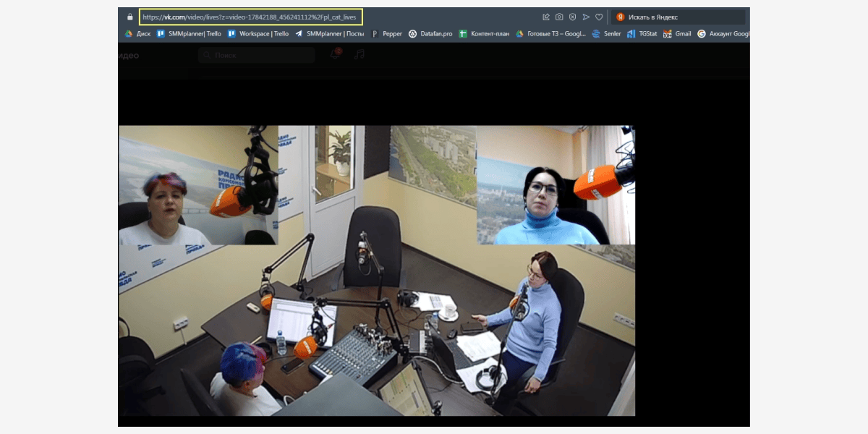Image resolution: width=868 pixels, height=434 pixels.
Task: Open the ad blocker shield icon
Action: coord(572,17)
